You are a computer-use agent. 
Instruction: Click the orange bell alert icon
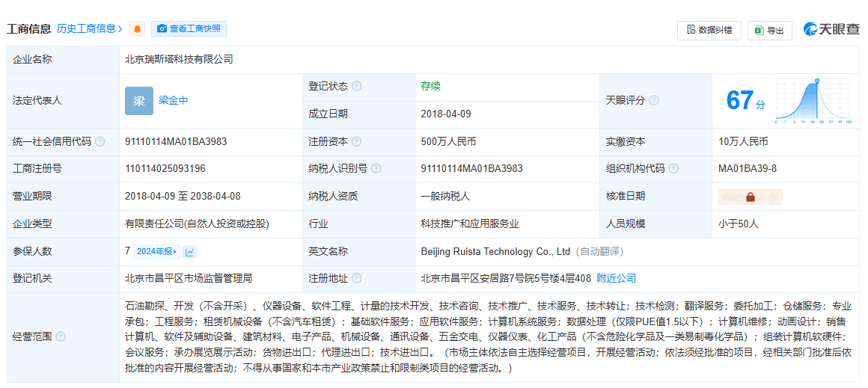[137, 28]
